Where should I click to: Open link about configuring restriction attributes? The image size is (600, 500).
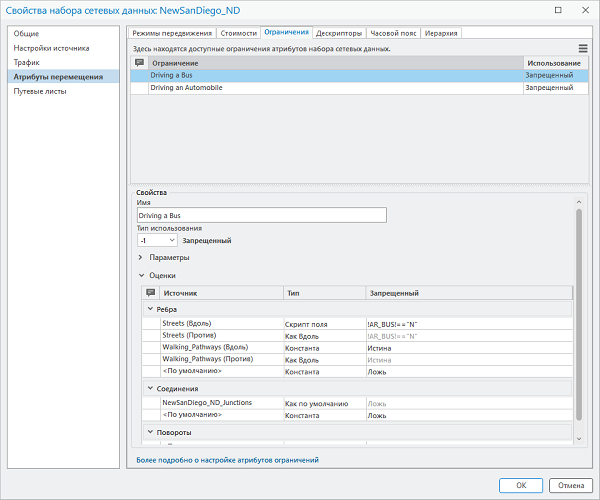tap(227, 460)
